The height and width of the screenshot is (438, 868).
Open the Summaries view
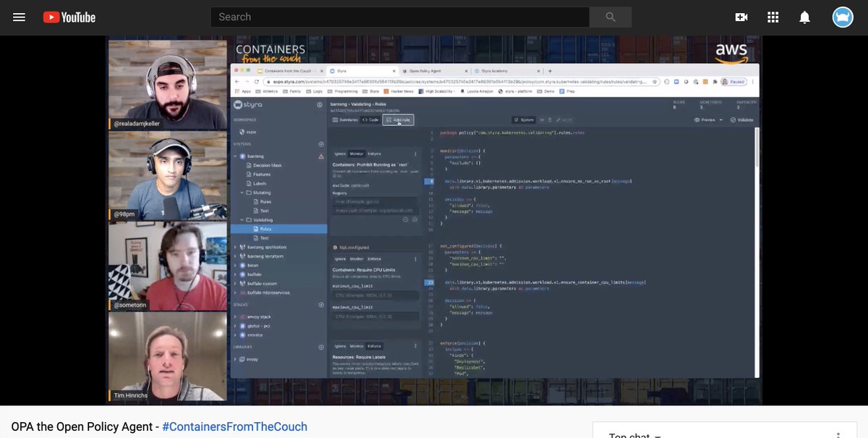coord(346,119)
